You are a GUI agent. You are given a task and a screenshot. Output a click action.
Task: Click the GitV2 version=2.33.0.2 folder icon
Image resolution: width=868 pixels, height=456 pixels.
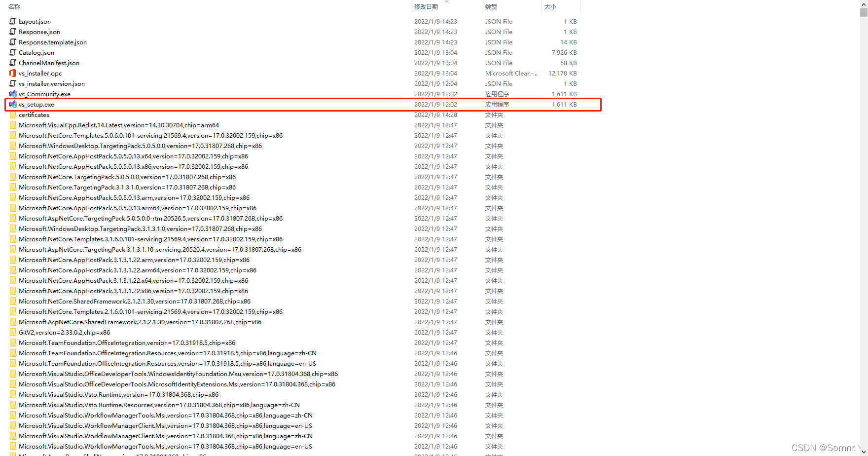13,332
